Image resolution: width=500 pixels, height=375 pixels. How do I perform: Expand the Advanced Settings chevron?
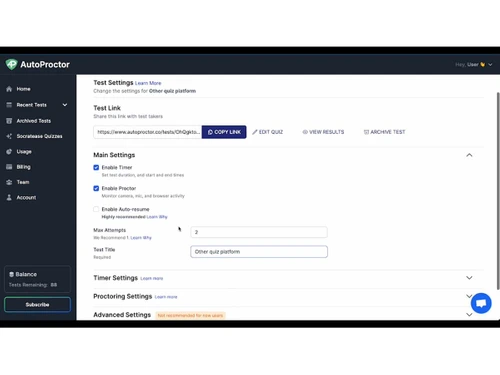coord(469,315)
